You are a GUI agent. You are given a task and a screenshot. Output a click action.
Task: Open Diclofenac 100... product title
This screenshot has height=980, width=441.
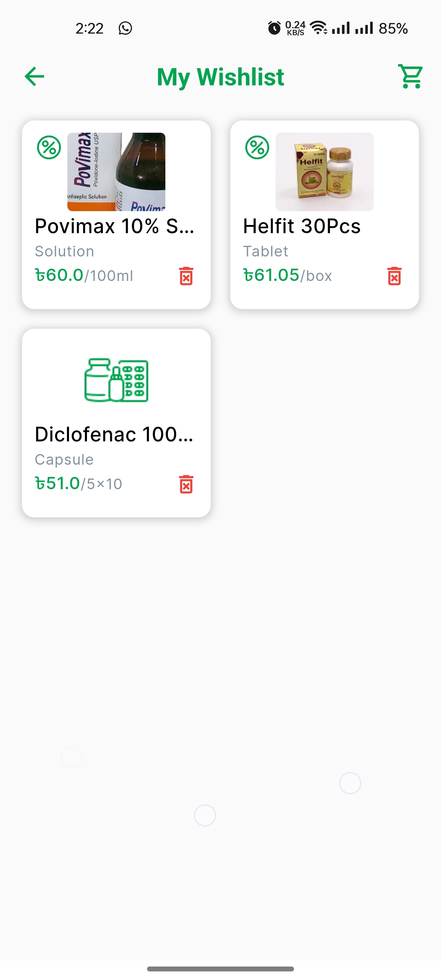pos(114,434)
